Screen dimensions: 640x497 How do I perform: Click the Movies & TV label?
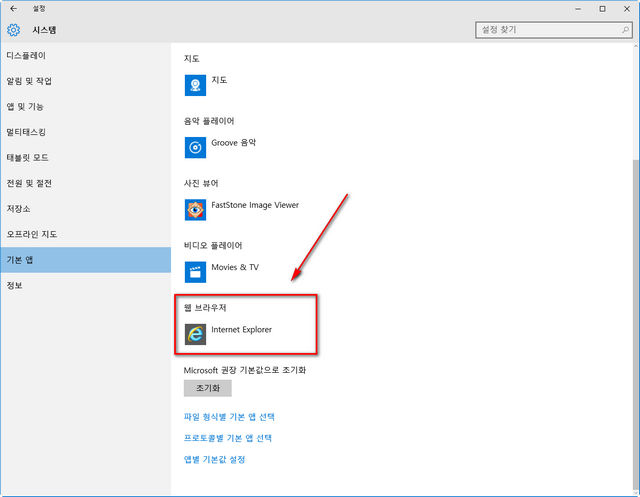point(235,267)
